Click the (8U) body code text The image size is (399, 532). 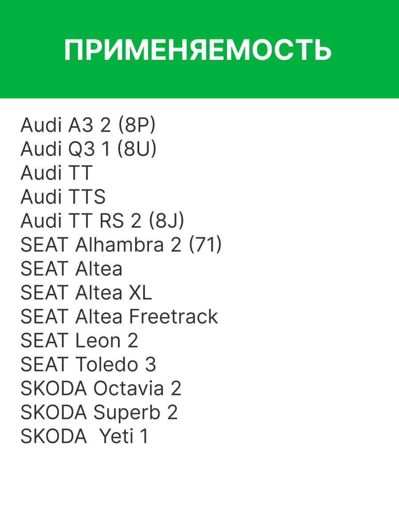click(x=137, y=149)
